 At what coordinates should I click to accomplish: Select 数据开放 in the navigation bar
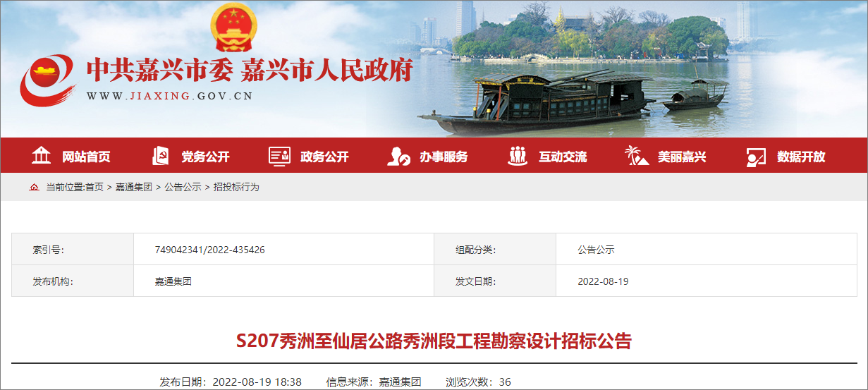click(801, 157)
